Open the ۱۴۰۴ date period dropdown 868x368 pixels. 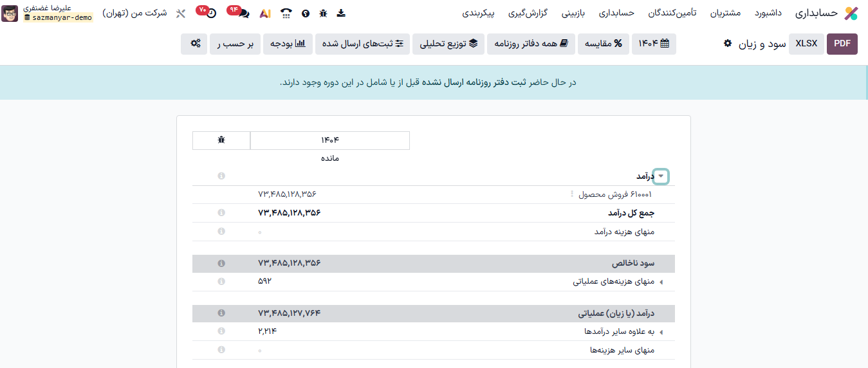click(x=654, y=44)
